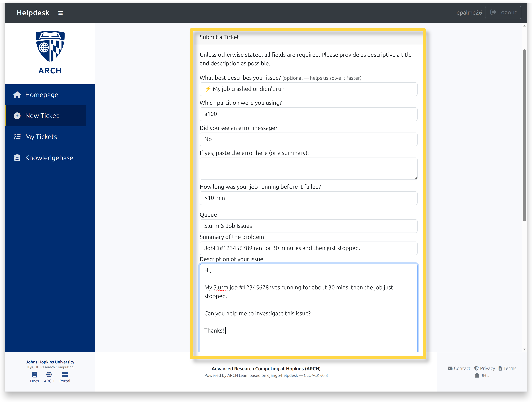This screenshot has width=532, height=402.
Task: Click the JHU building icon
Action: pyautogui.click(x=477, y=375)
